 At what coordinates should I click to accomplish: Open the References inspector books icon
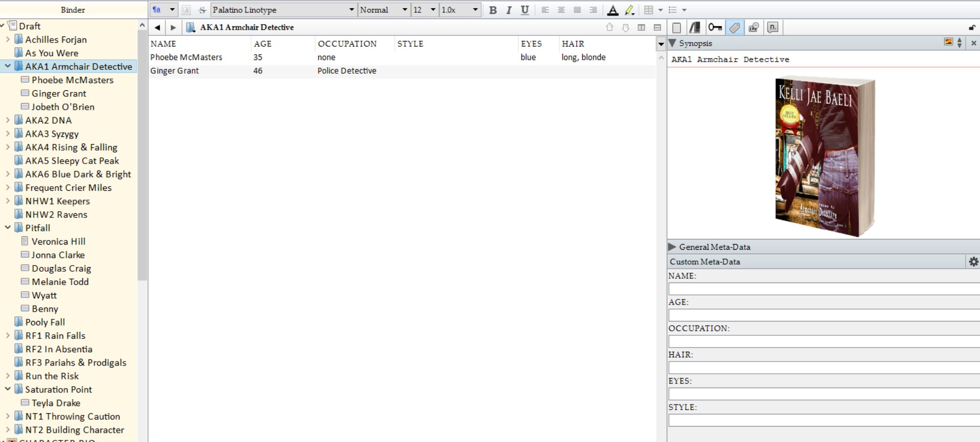pyautogui.click(x=695, y=28)
